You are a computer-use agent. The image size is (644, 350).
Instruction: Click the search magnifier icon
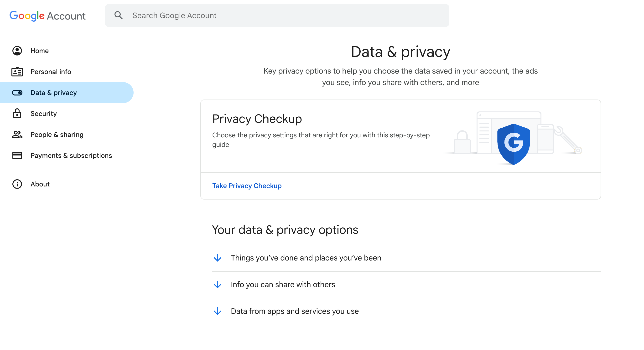click(x=119, y=15)
